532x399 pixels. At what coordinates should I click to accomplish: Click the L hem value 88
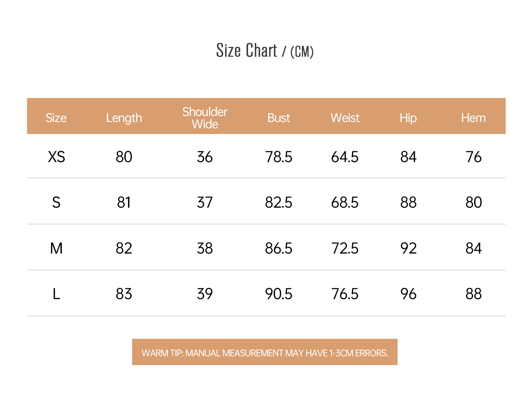click(x=473, y=294)
